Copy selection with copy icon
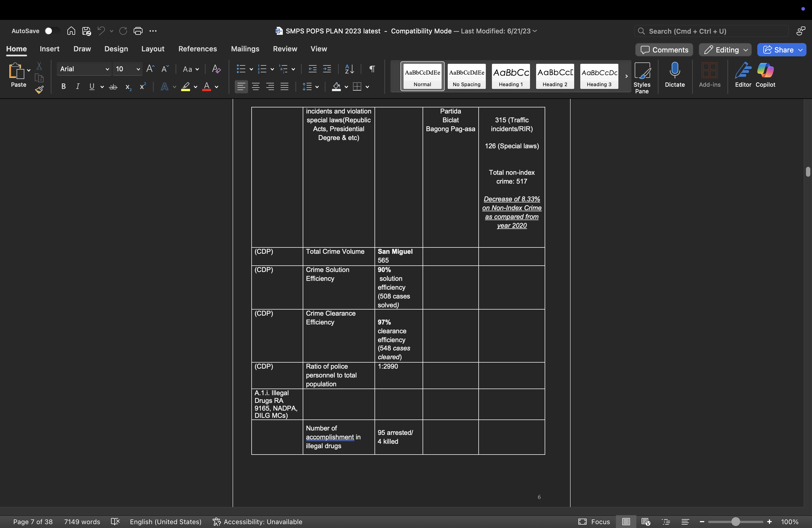812x528 pixels. click(39, 78)
